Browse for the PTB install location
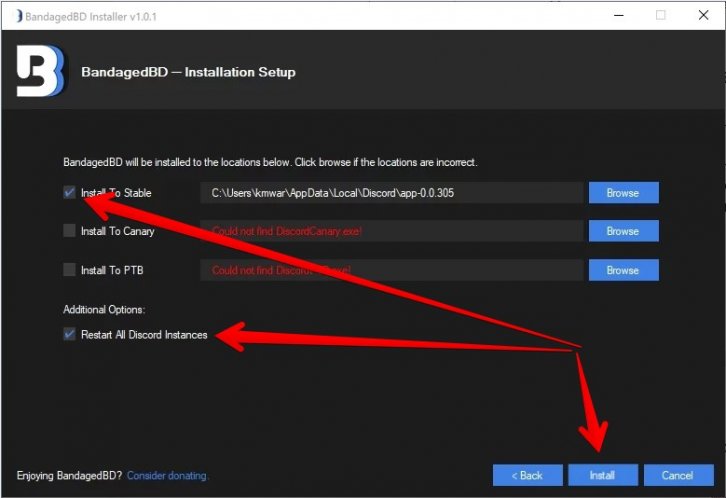This screenshot has height=498, width=726. coord(623,270)
